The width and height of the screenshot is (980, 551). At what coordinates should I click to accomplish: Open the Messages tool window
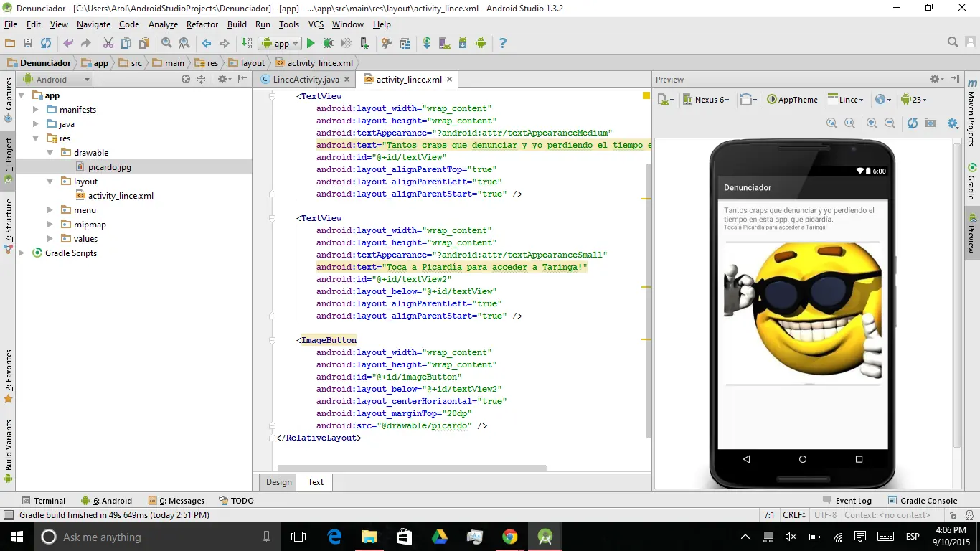coord(176,501)
